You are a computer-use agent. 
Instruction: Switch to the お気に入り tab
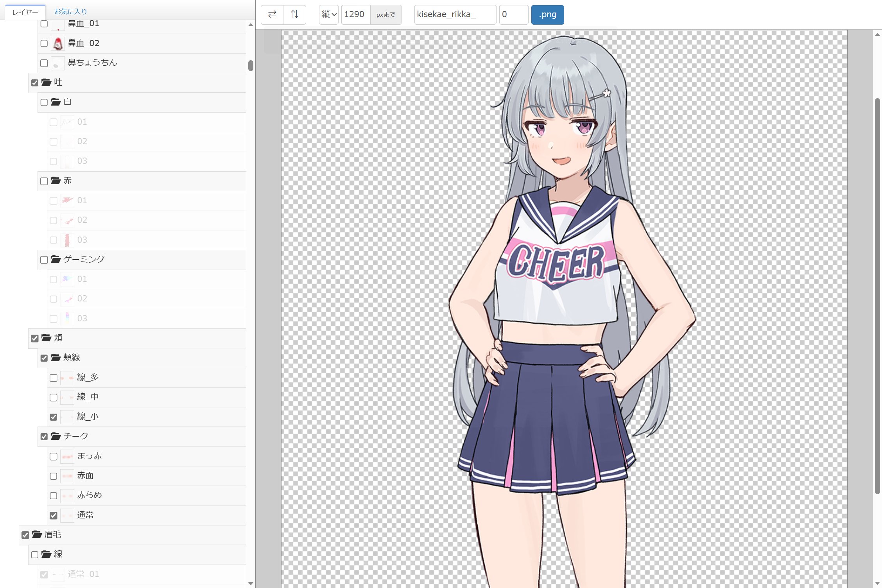pyautogui.click(x=70, y=12)
